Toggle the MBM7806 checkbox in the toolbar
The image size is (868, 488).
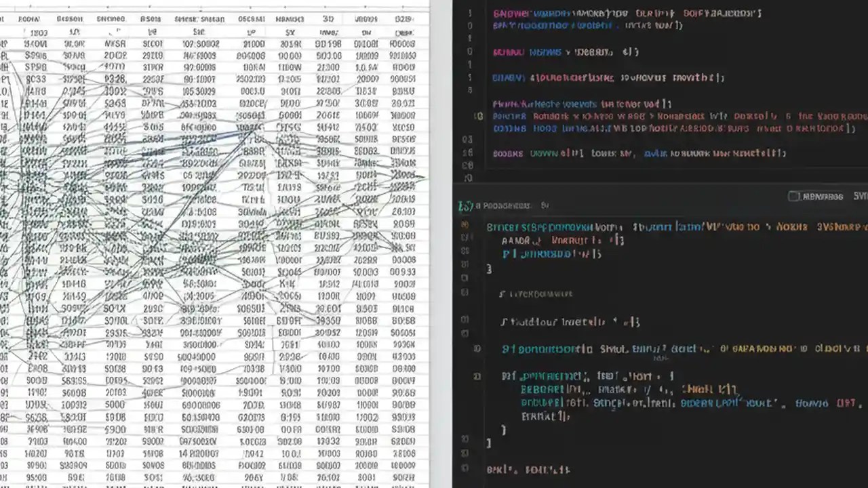(x=793, y=196)
